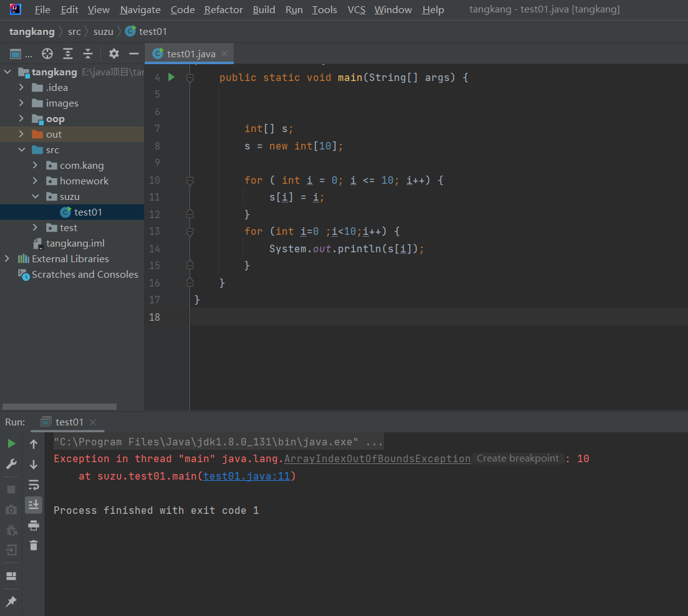Click the camera thread dump icon
This screenshot has height=616, width=688.
tap(11, 509)
